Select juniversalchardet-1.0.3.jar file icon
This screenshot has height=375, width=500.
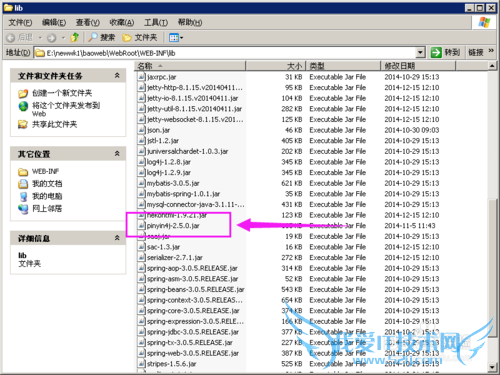point(142,151)
